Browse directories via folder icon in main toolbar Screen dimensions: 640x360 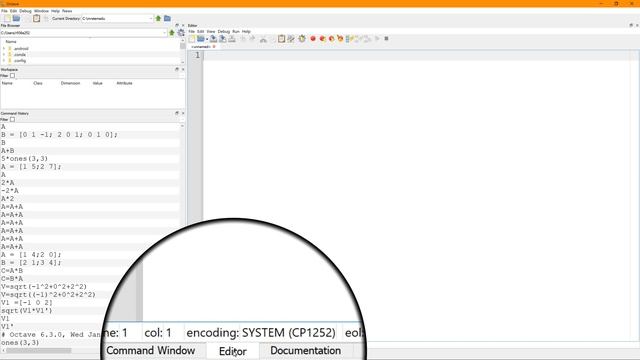167,18
